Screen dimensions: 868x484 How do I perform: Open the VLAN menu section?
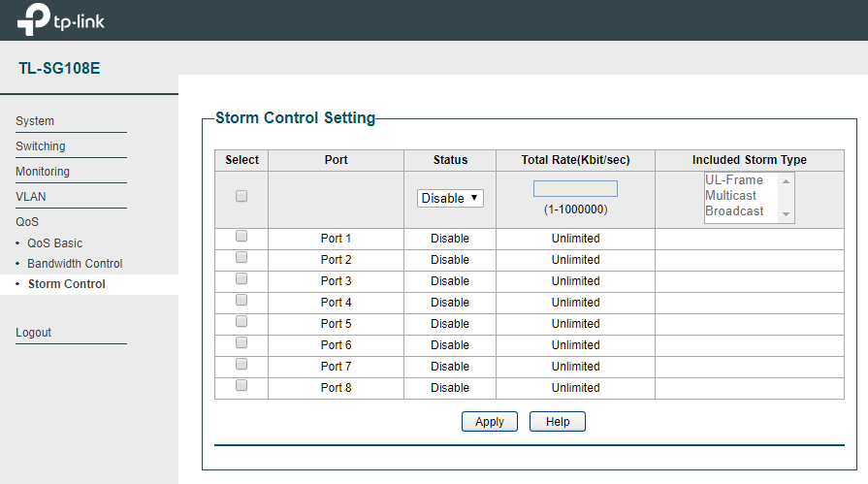[x=31, y=197]
